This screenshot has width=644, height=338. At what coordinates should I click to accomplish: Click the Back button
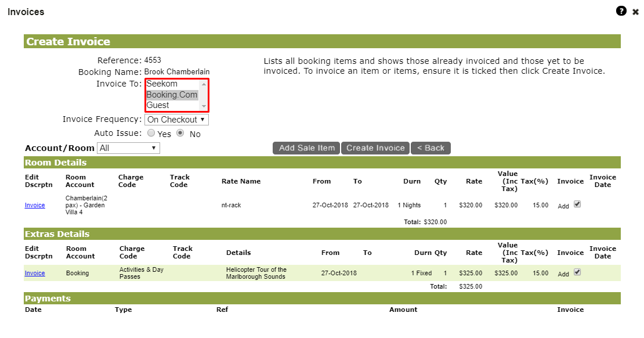pos(430,148)
